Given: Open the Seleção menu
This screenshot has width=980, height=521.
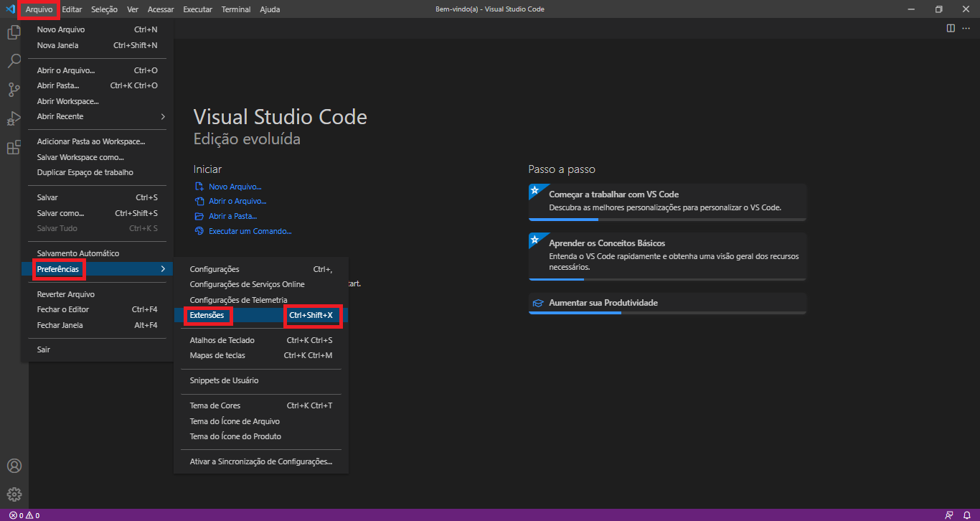Looking at the screenshot, I should 105,9.
